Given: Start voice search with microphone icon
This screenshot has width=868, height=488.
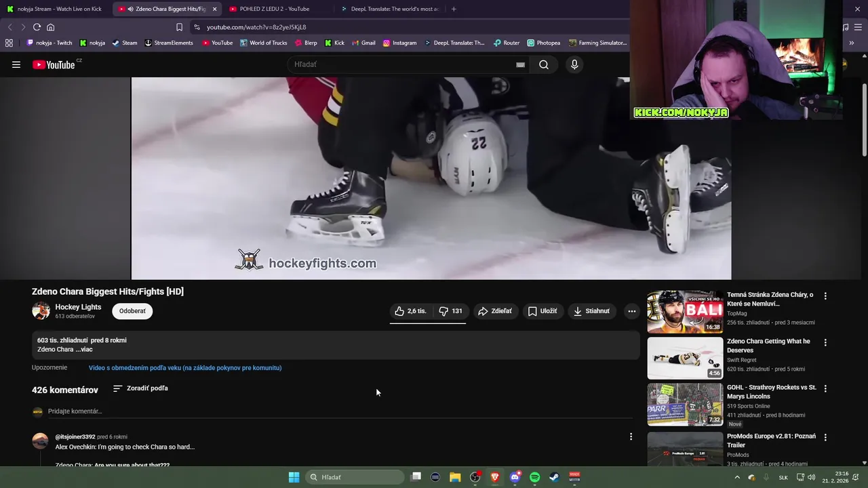Looking at the screenshot, I should coord(574,64).
